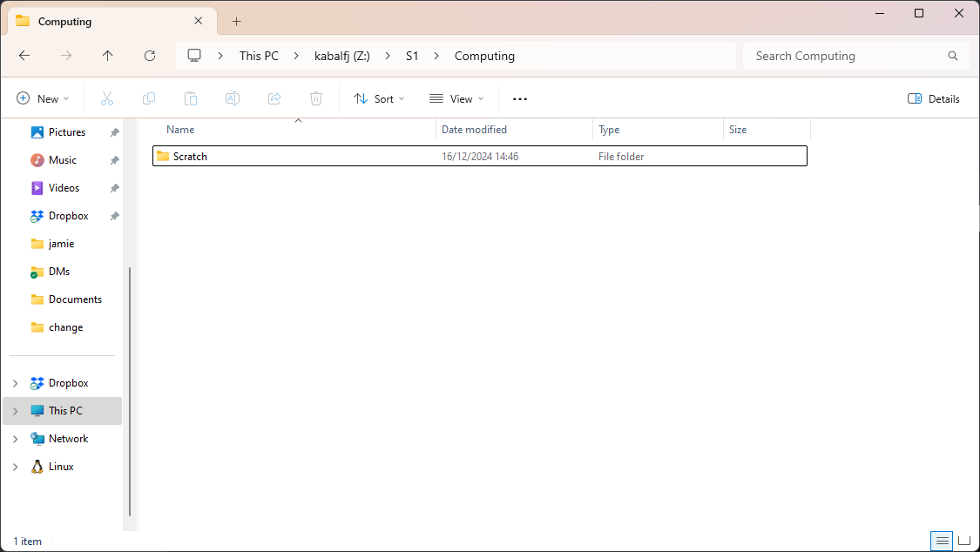This screenshot has width=980, height=552.
Task: Expand the Network tree node
Action: tap(15, 439)
